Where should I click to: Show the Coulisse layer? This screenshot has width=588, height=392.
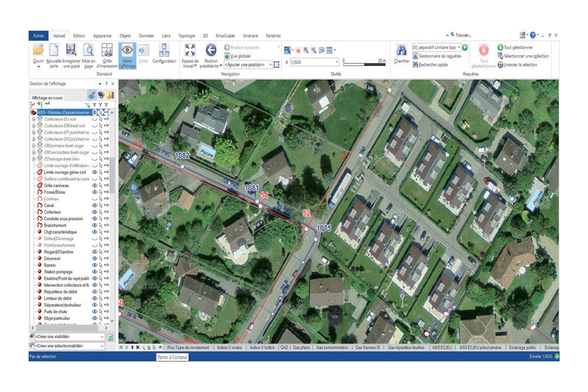pos(95,199)
